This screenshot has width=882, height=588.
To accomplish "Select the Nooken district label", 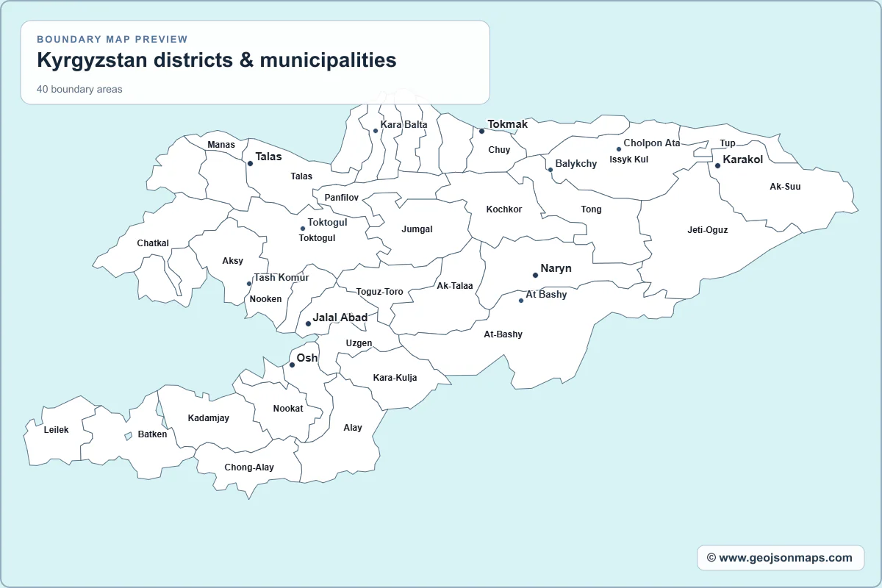I will click(x=265, y=299).
